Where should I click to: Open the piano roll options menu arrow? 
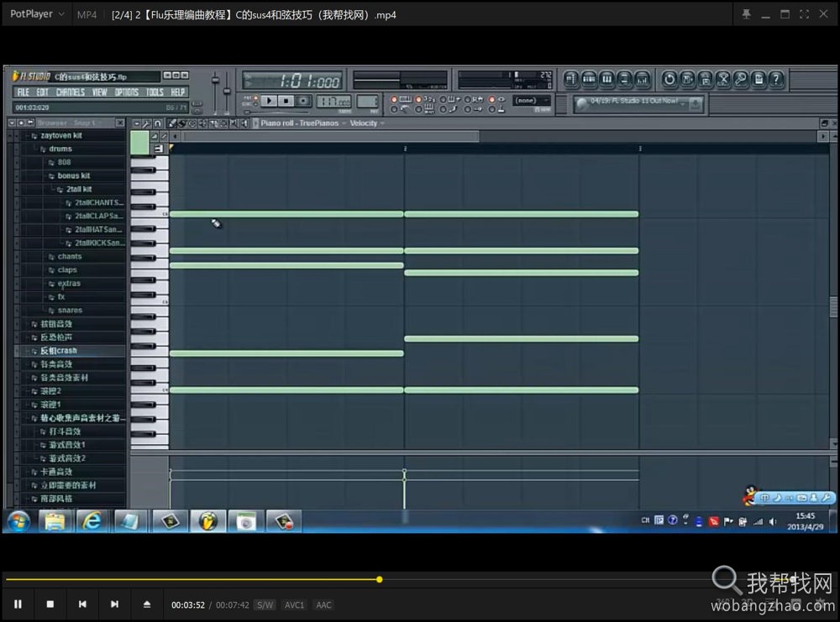[137, 123]
